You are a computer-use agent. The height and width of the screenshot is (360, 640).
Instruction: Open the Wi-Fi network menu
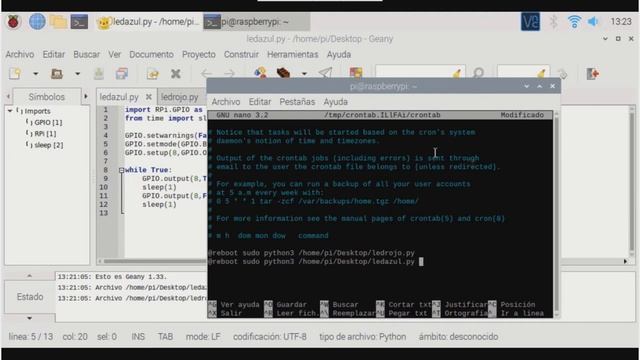click(x=574, y=22)
